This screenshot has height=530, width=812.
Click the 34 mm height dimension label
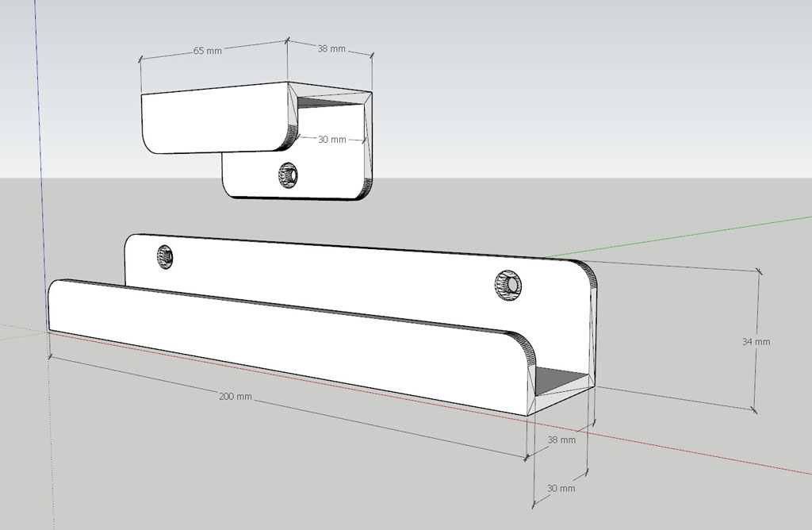(756, 342)
